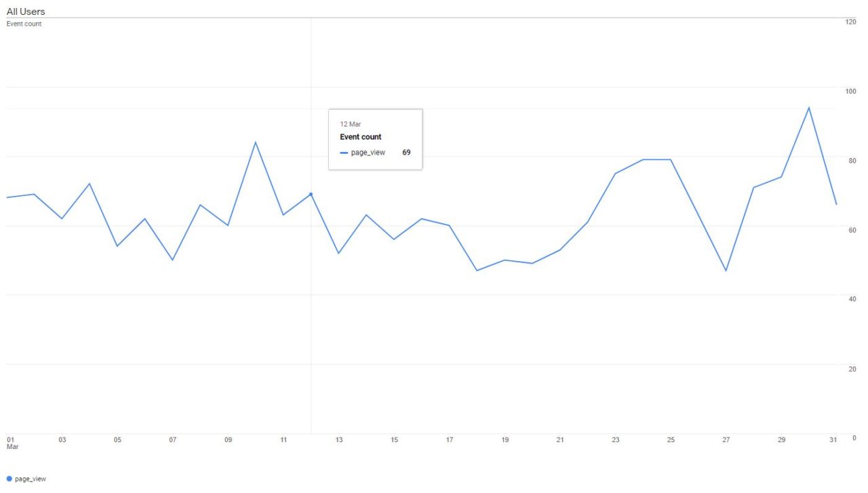Click the 09 x-axis date label

click(229, 440)
